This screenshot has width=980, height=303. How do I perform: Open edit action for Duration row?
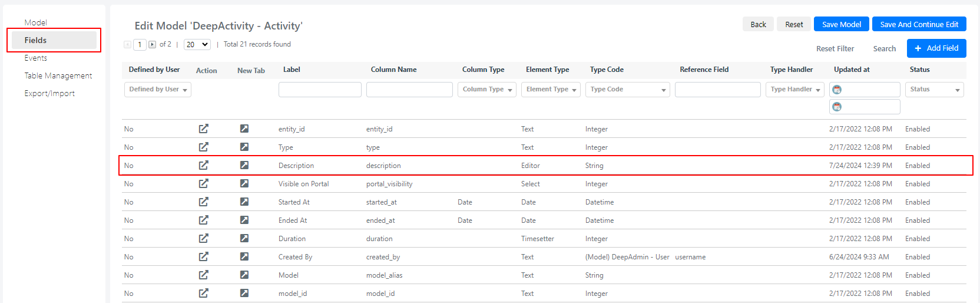click(x=204, y=238)
